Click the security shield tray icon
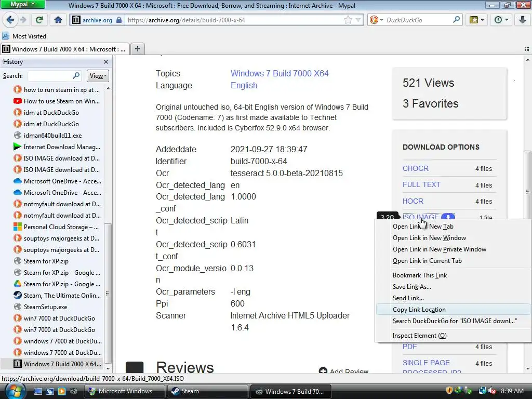This screenshot has width=532, height=399. click(449, 391)
